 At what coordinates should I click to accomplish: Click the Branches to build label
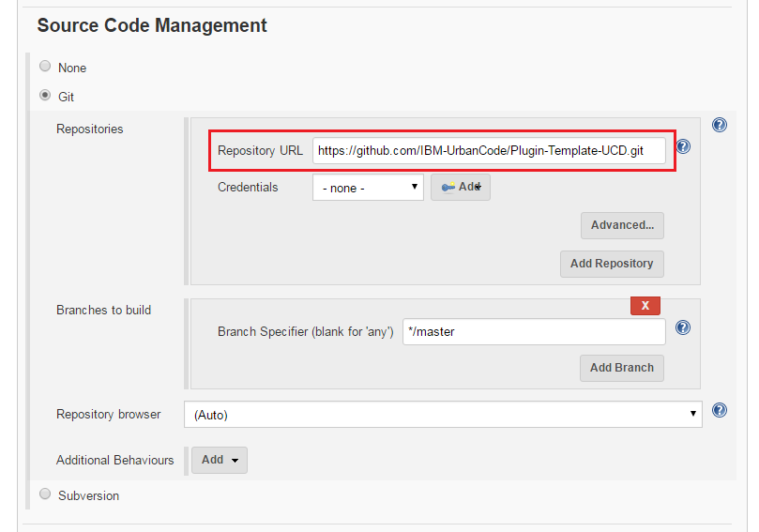(103, 310)
